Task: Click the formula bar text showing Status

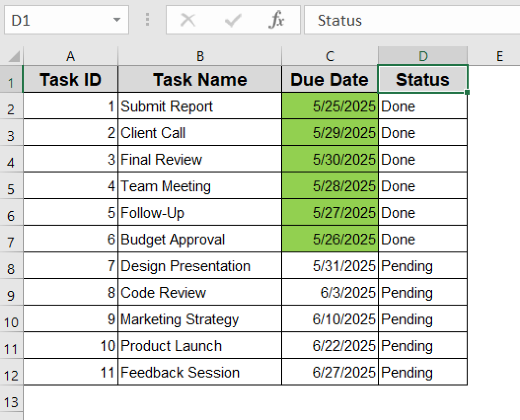Action: (340, 21)
